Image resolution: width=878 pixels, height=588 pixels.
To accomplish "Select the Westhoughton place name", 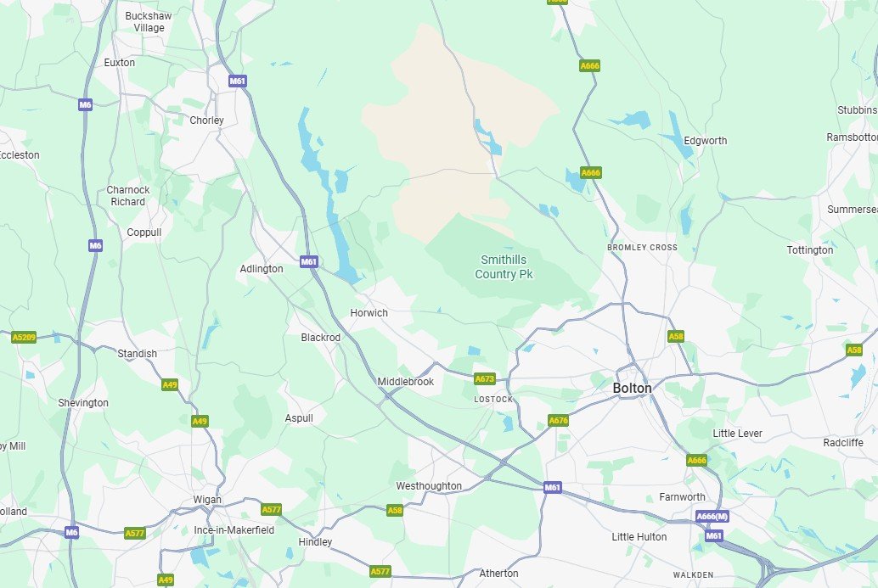I will pos(429,486).
